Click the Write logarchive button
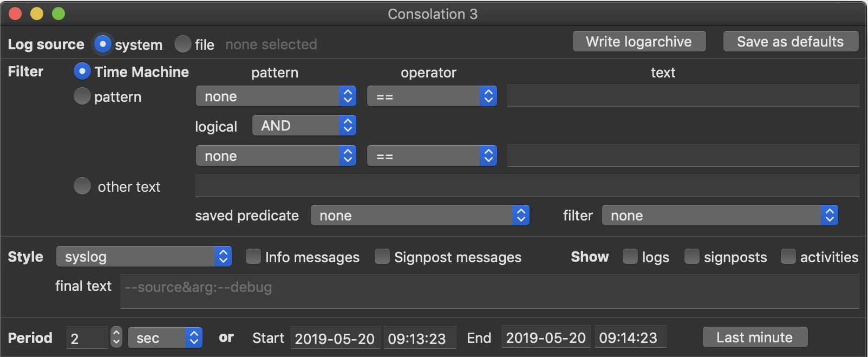The height and width of the screenshot is (357, 868). pos(639,42)
